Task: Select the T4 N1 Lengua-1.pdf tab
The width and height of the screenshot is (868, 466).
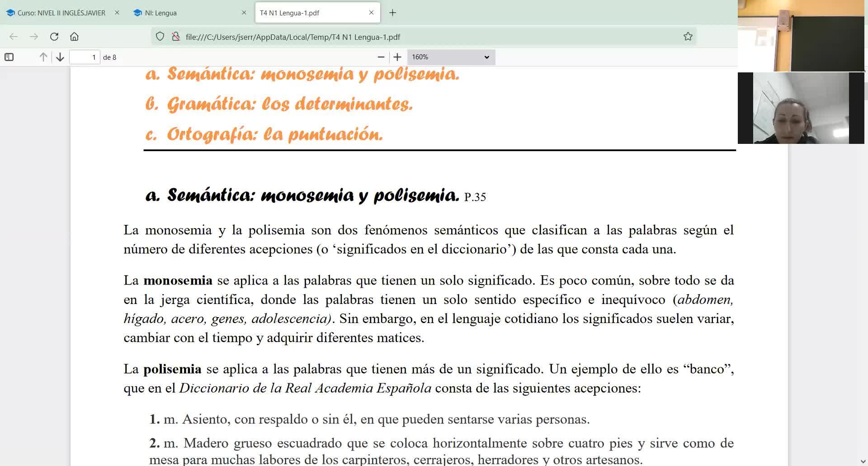Action: tap(317, 13)
